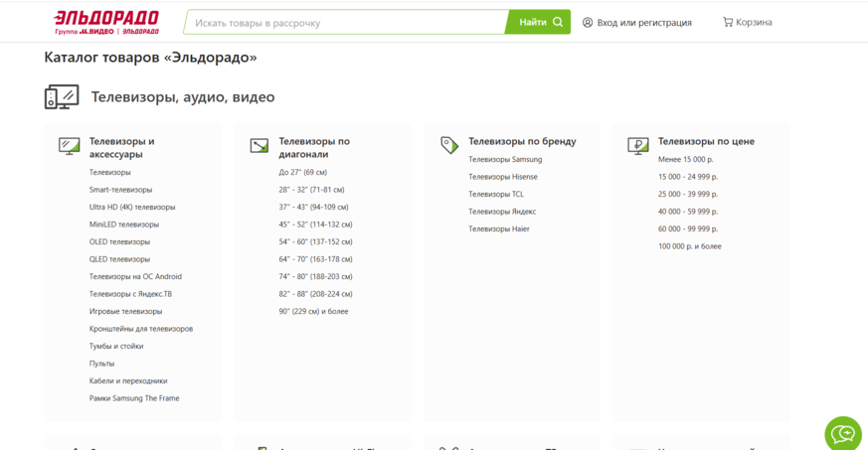Open QLED телевизоры link
This screenshot has height=450, width=868.
pos(119,259)
